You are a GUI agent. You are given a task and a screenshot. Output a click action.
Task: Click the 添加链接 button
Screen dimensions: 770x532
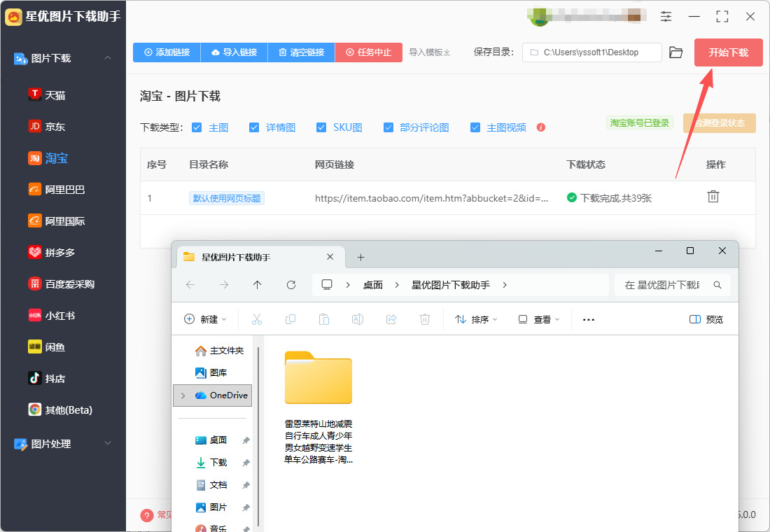pyautogui.click(x=167, y=52)
